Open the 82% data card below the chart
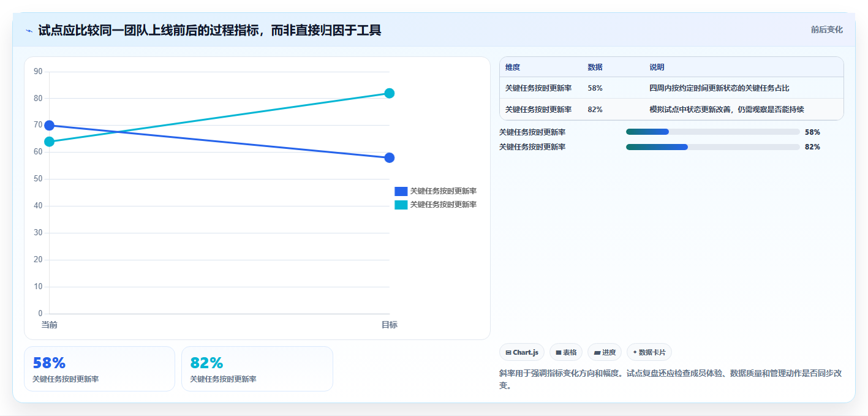The height and width of the screenshot is (416, 868). [x=257, y=369]
